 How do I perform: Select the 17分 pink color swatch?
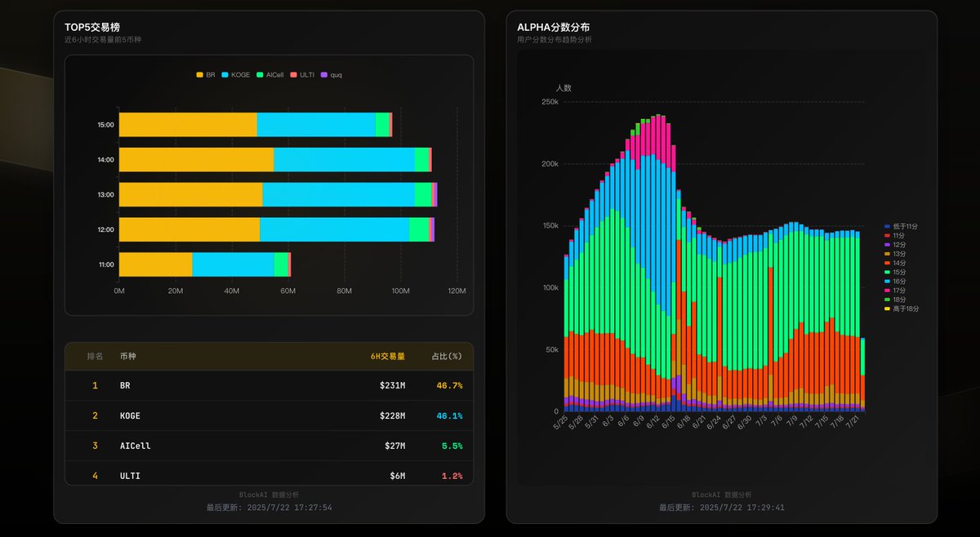(x=886, y=290)
